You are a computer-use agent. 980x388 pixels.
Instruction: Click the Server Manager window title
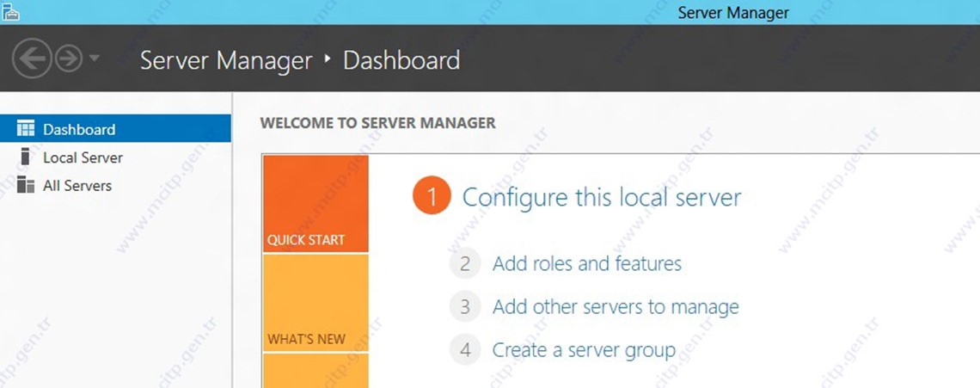click(x=733, y=13)
